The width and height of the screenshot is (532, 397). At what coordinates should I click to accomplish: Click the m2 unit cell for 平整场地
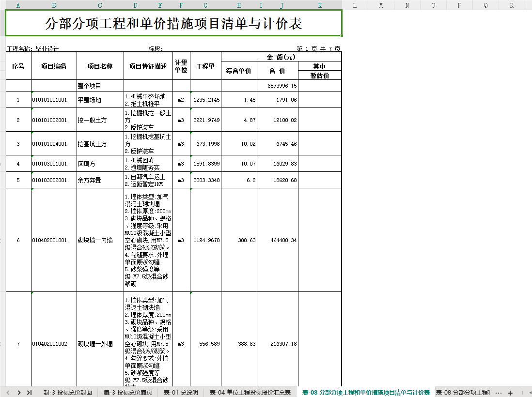coord(181,100)
